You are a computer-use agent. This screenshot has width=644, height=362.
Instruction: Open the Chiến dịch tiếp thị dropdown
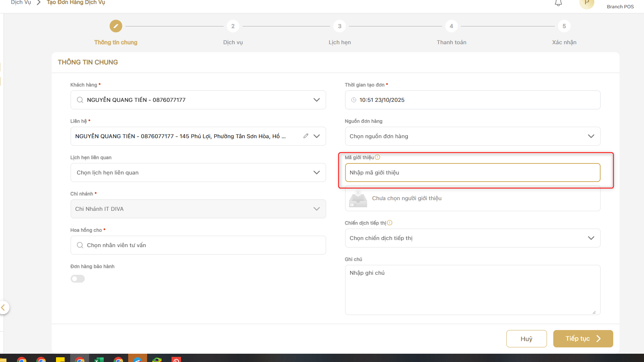tap(590, 238)
